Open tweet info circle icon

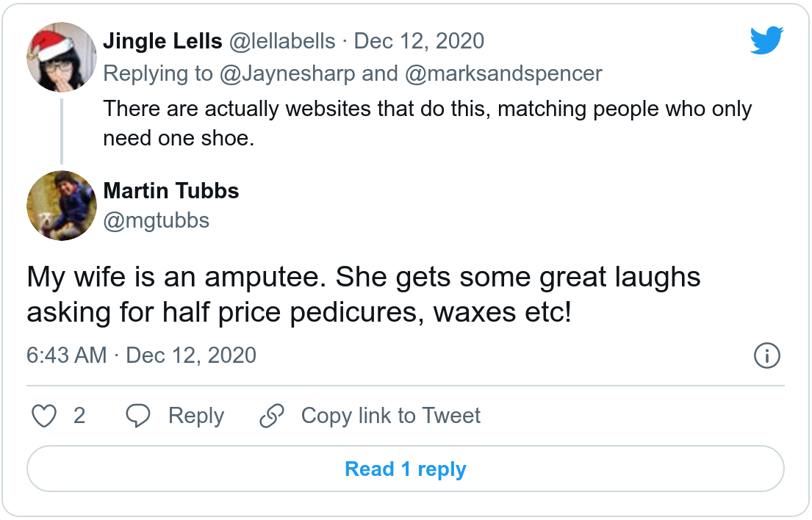click(x=767, y=356)
